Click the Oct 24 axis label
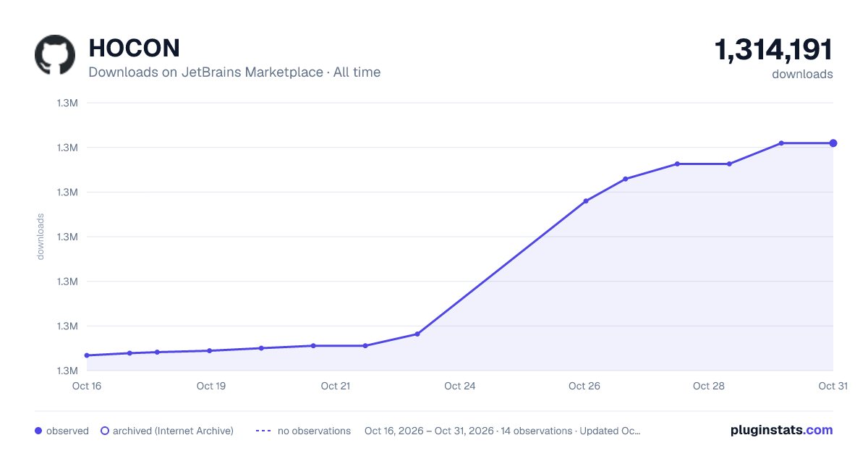 pyautogui.click(x=460, y=386)
